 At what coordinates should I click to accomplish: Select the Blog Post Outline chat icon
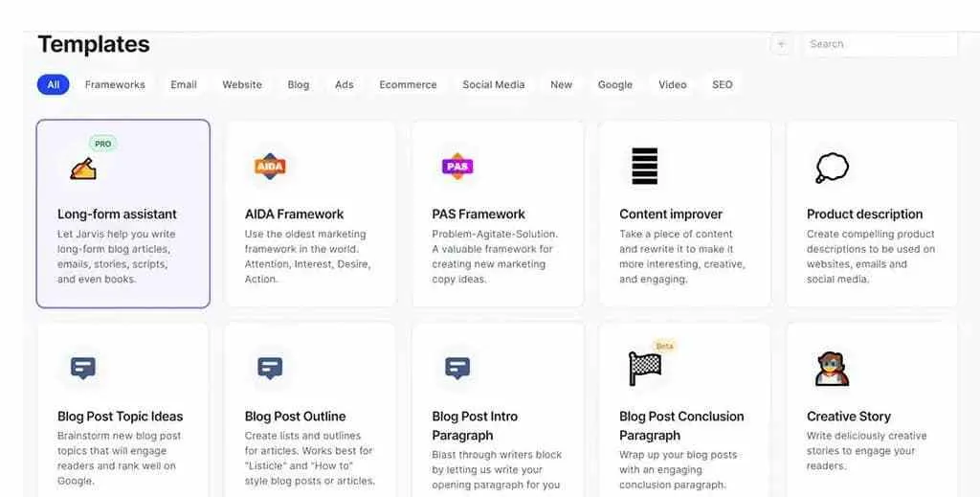point(270,369)
